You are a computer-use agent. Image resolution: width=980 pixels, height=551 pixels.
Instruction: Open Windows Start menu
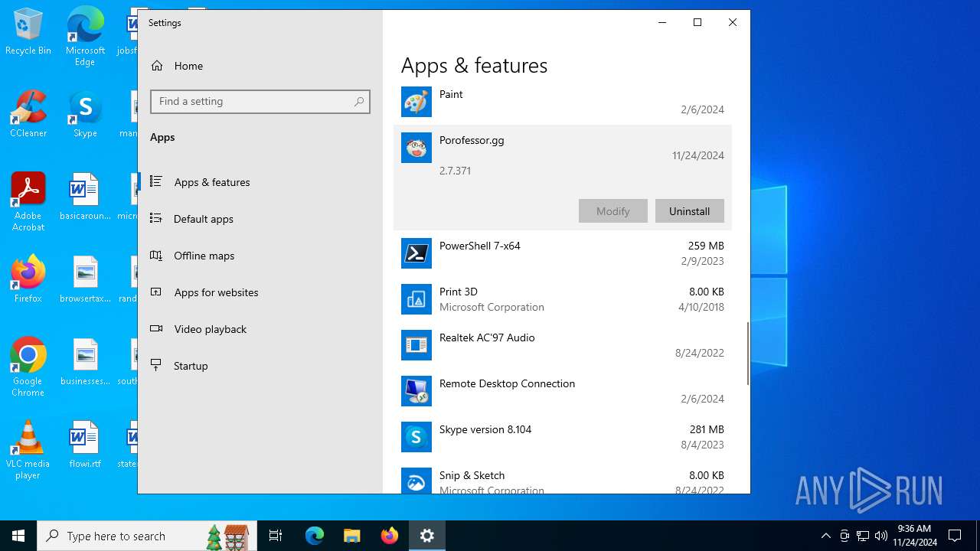[18, 536]
